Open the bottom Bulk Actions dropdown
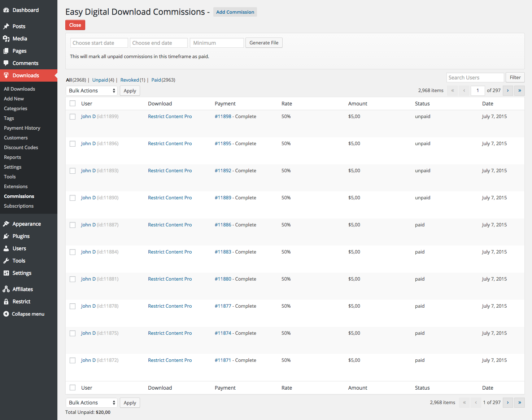The height and width of the screenshot is (420, 532). coord(92,403)
